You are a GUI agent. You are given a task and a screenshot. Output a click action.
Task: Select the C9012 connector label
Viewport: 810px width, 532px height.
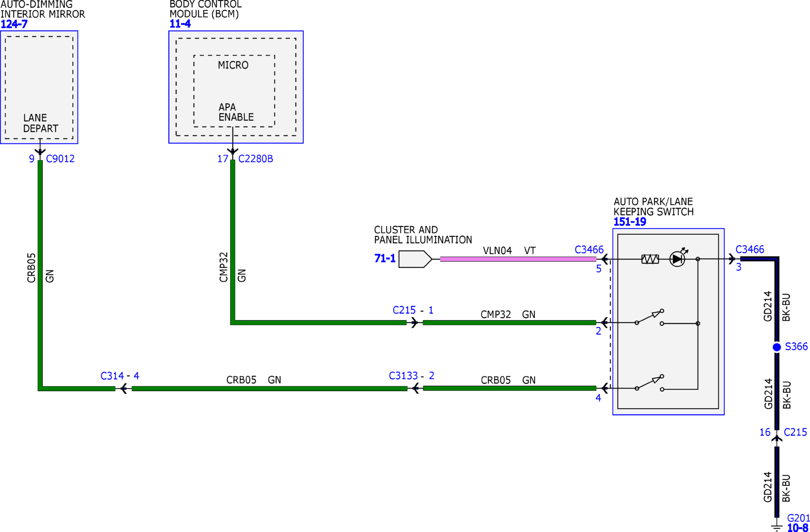(60, 159)
